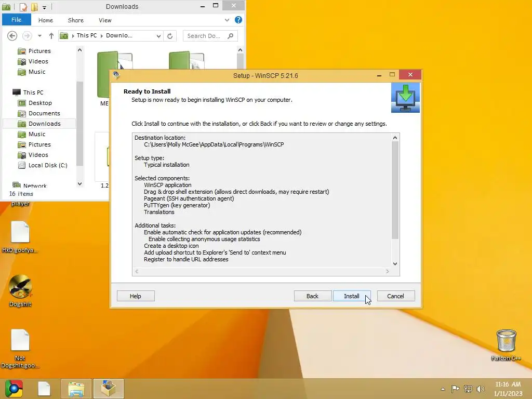Image resolution: width=532 pixels, height=399 pixels.
Task: Go Back in the WinSCP setup wizard
Action: point(312,296)
